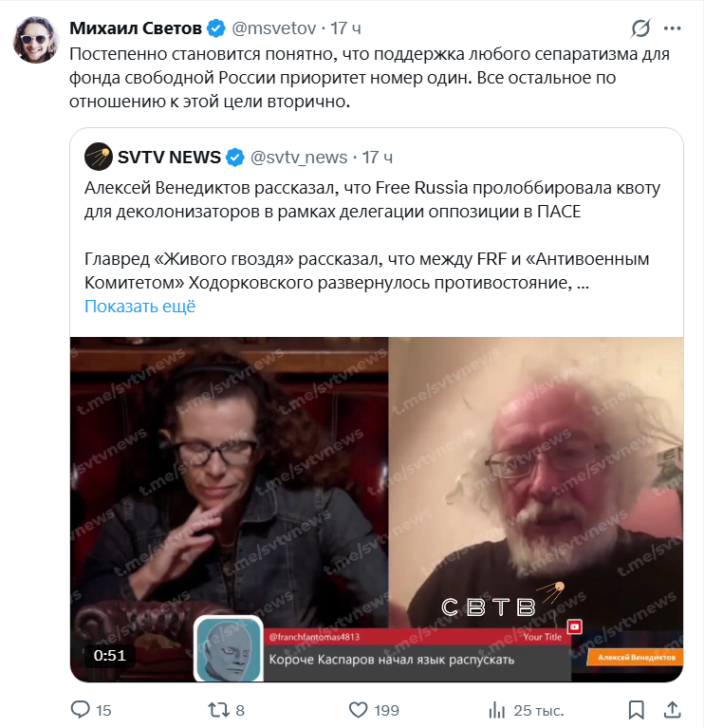Bookmark this post
This screenshot has width=723, height=728.
(637, 709)
